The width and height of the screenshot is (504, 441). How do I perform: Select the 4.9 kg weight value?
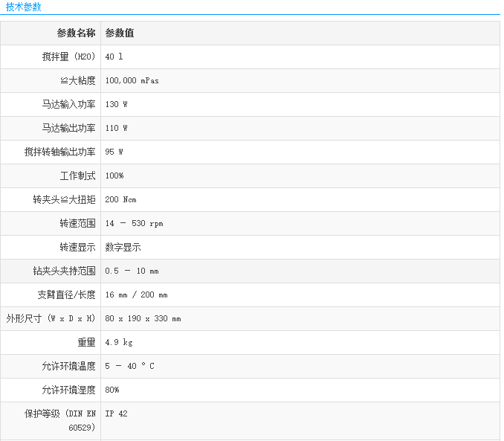click(x=119, y=343)
